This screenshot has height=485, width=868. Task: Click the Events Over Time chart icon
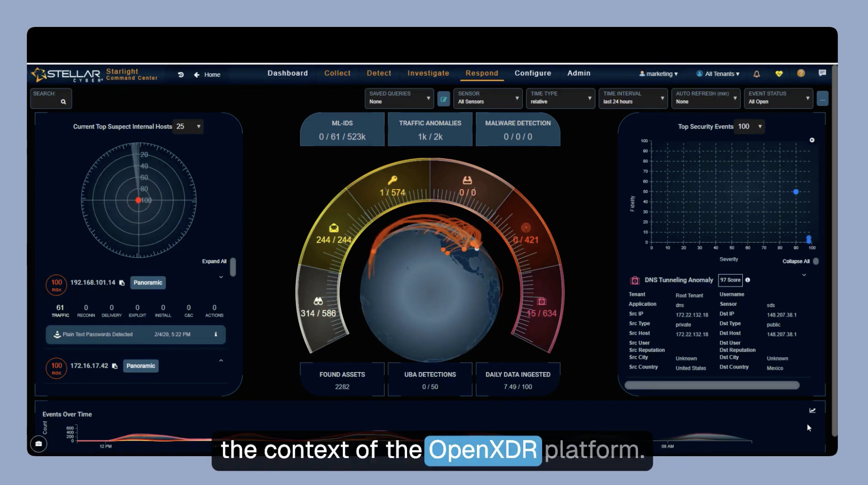(812, 410)
